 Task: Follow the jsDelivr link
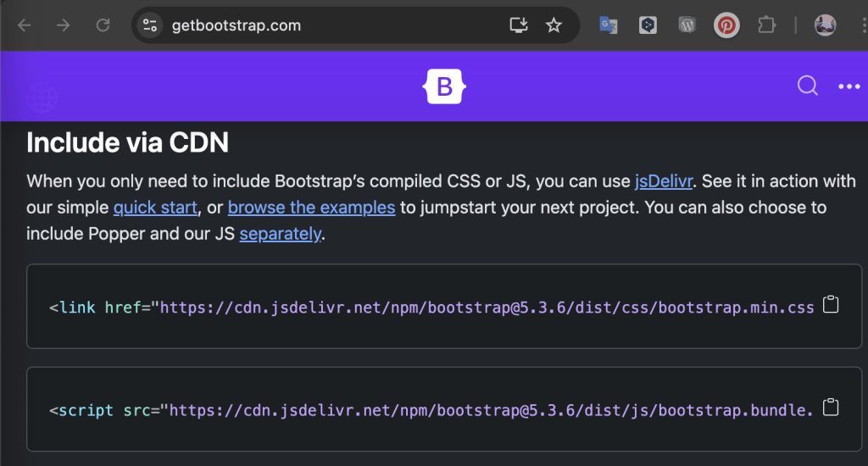(665, 181)
